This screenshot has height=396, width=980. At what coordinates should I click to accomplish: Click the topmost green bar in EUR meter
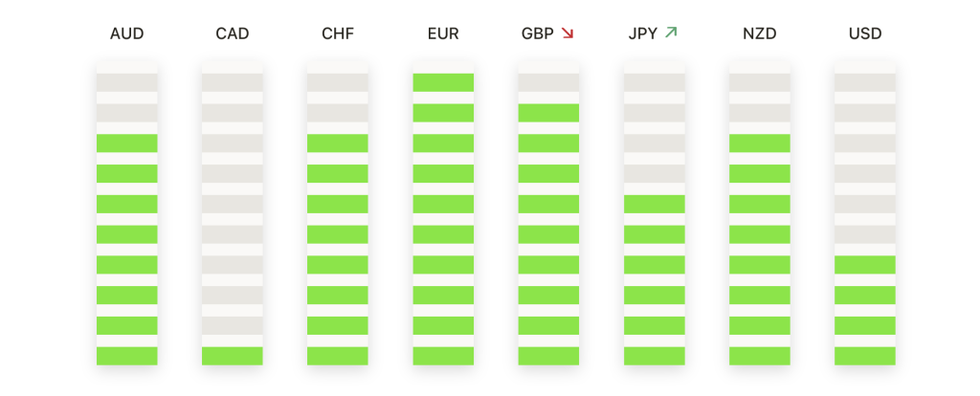(443, 82)
